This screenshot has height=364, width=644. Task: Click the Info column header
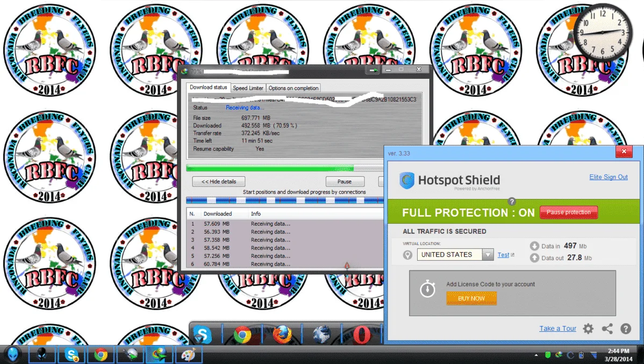256,213
